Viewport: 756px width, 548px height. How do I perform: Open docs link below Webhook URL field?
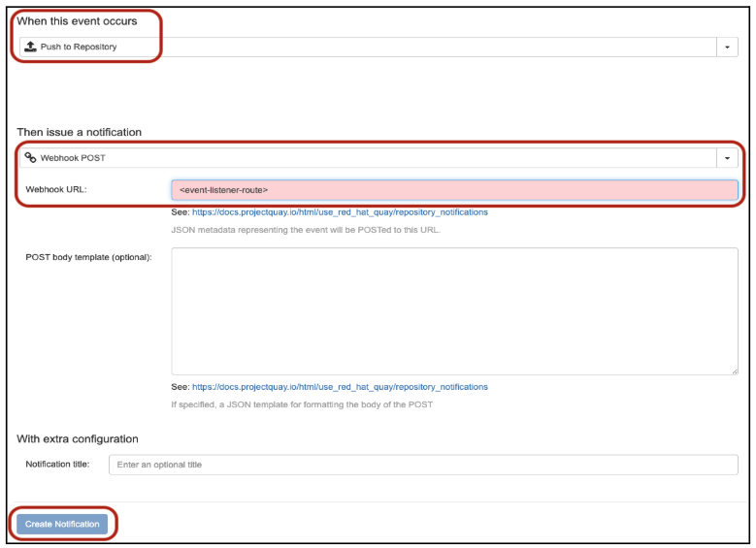(340, 211)
